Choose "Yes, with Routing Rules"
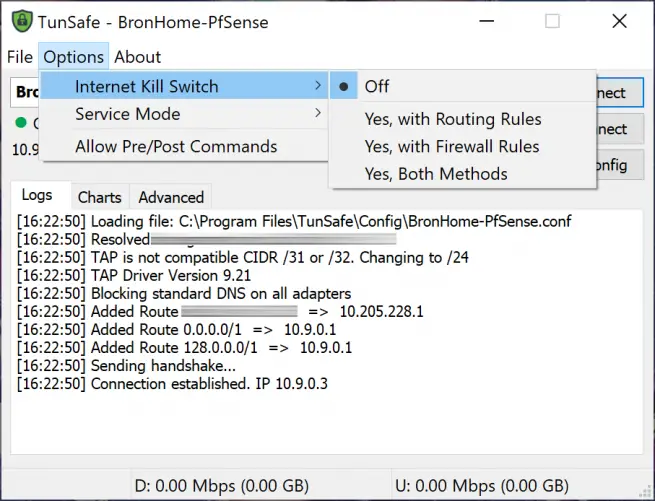The image size is (655, 501). tap(452, 119)
